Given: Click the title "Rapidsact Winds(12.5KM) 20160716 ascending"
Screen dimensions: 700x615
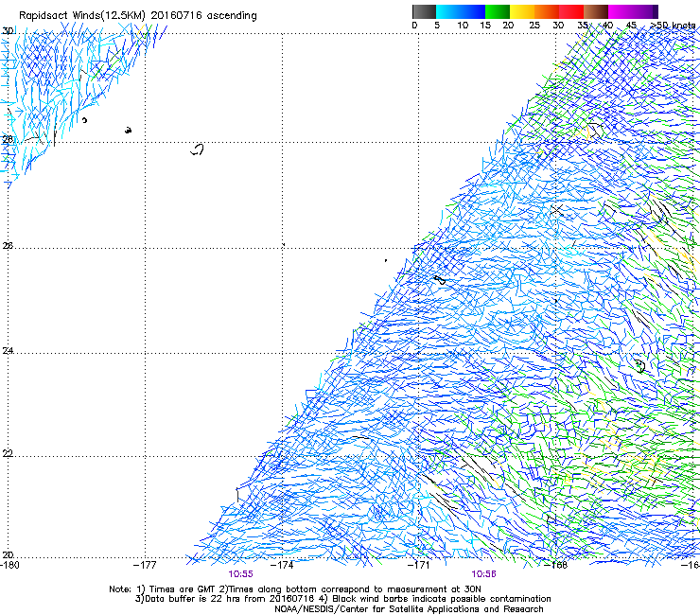Looking at the screenshot, I should [138, 16].
